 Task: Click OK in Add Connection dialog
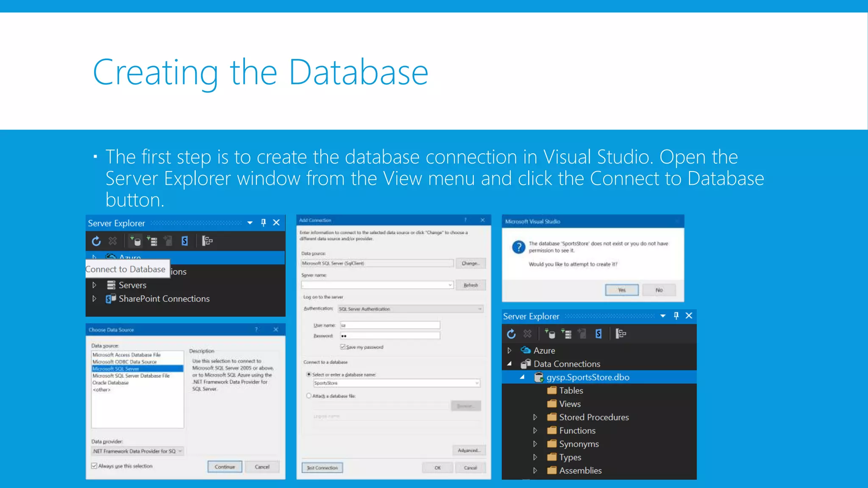click(437, 468)
